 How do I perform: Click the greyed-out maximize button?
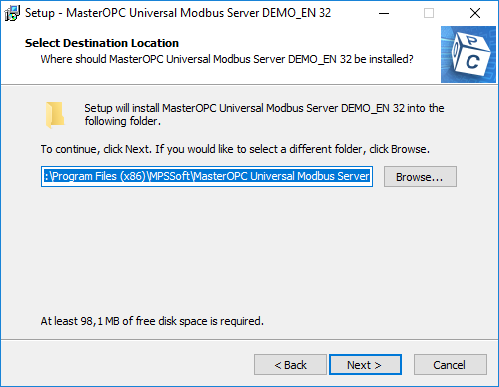[x=429, y=13]
